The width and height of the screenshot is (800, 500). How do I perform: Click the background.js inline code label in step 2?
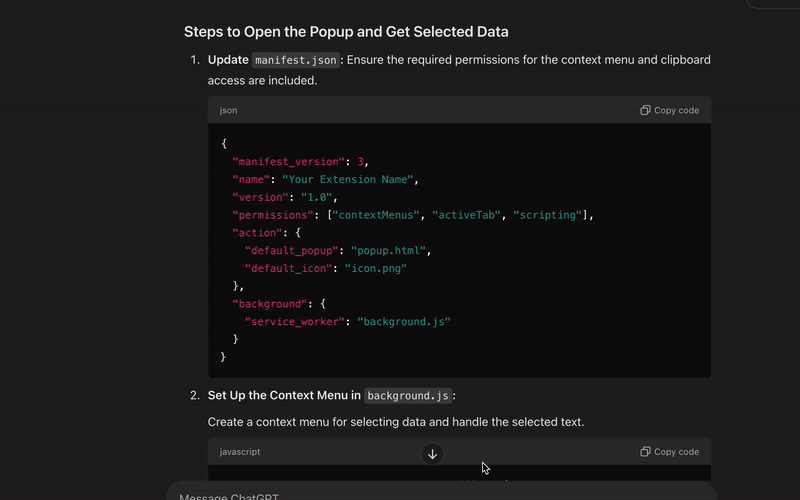[408, 396]
